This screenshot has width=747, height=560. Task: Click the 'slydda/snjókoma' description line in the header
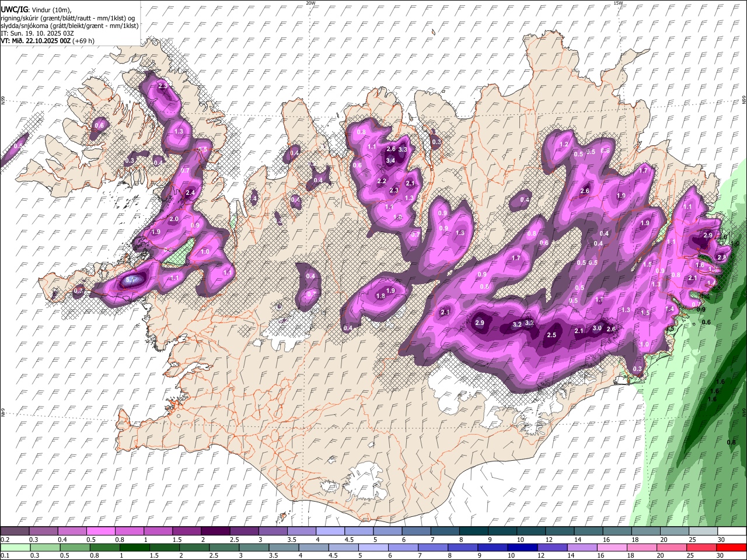pos(70,26)
